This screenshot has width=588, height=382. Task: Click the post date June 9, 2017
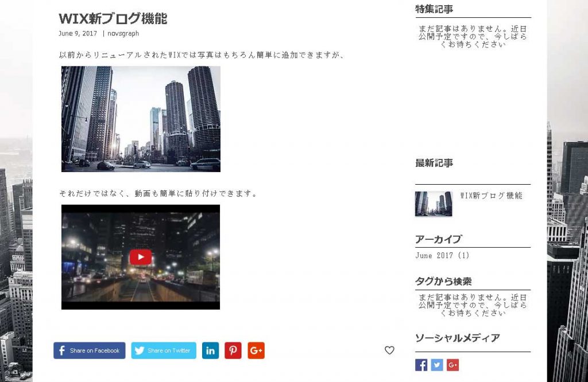(x=78, y=33)
